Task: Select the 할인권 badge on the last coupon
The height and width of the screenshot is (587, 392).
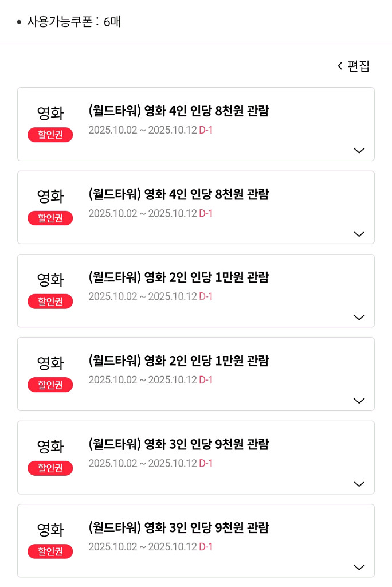Action: 50,551
